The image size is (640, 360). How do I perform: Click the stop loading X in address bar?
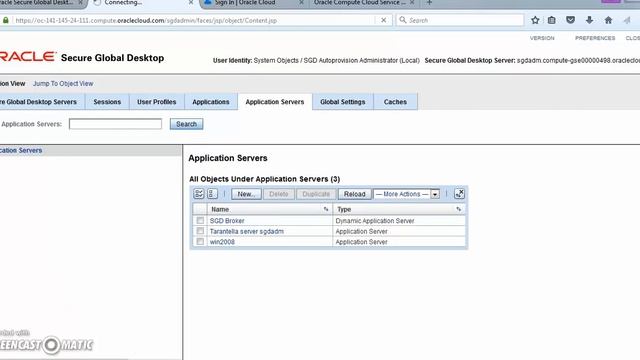[x=383, y=20]
